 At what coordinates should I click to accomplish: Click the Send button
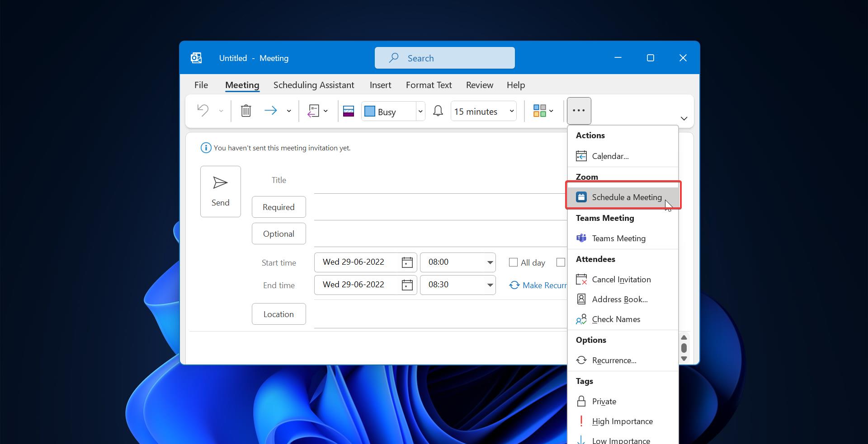click(221, 192)
